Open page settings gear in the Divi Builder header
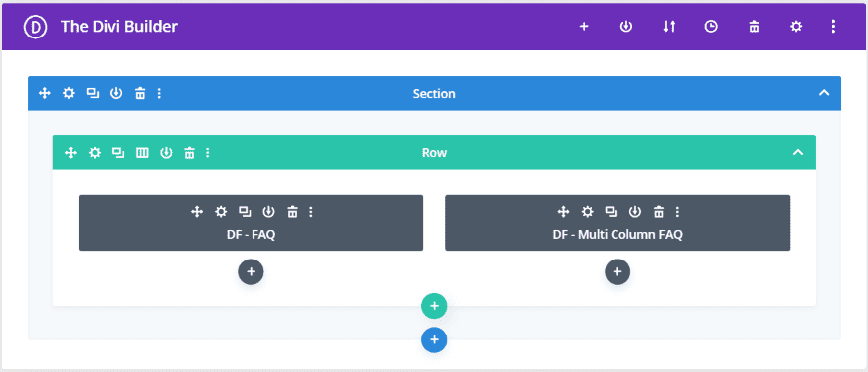868x372 pixels. 796,27
